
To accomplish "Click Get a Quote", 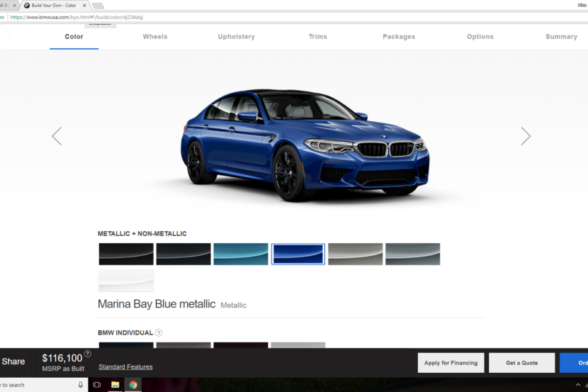I will (521, 363).
